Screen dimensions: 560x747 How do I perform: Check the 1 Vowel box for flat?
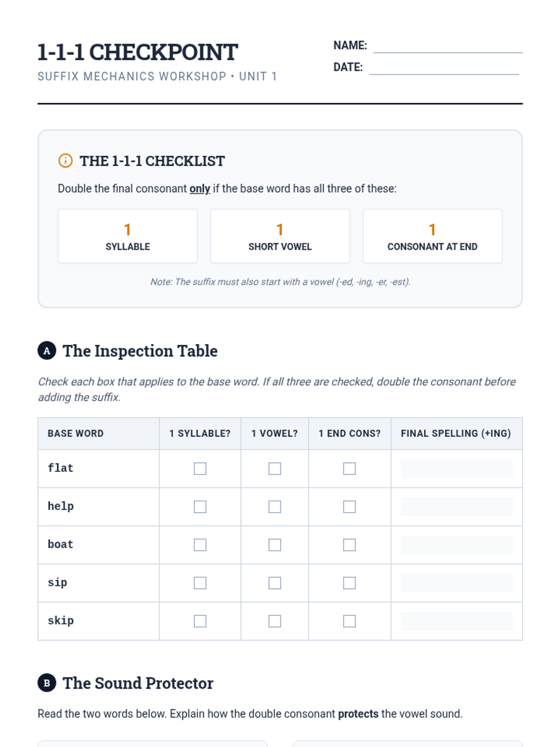click(274, 468)
